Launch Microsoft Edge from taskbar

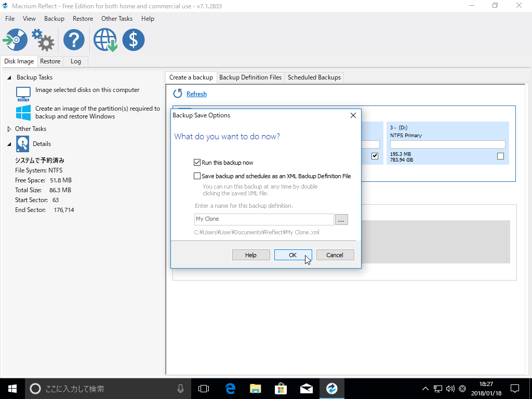click(x=230, y=389)
